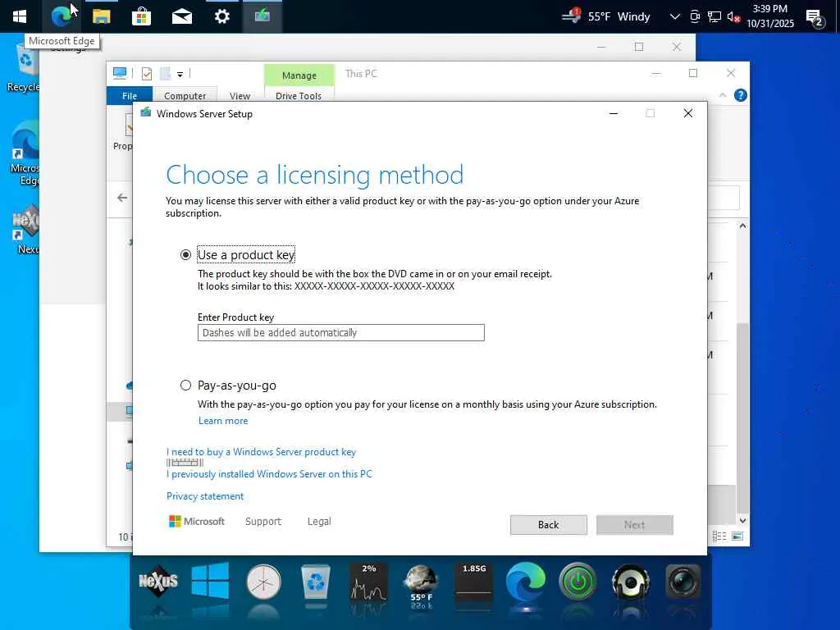The height and width of the screenshot is (630, 840).
Task: Click the Support link in Setup footer
Action: 263,521
